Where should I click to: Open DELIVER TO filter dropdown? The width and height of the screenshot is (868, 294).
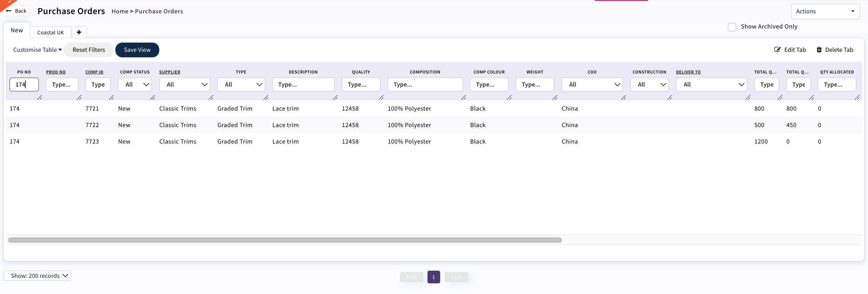pyautogui.click(x=711, y=84)
